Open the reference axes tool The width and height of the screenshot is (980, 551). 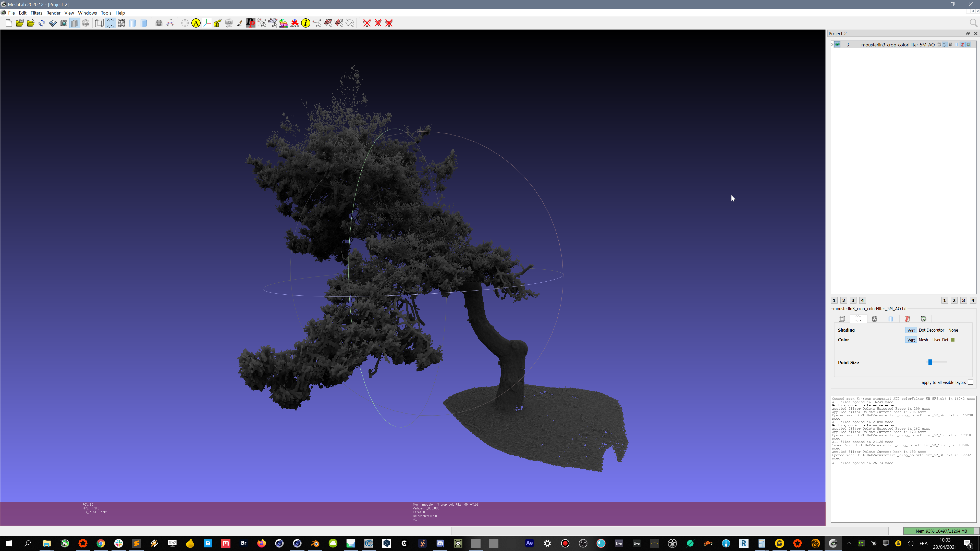[207, 23]
